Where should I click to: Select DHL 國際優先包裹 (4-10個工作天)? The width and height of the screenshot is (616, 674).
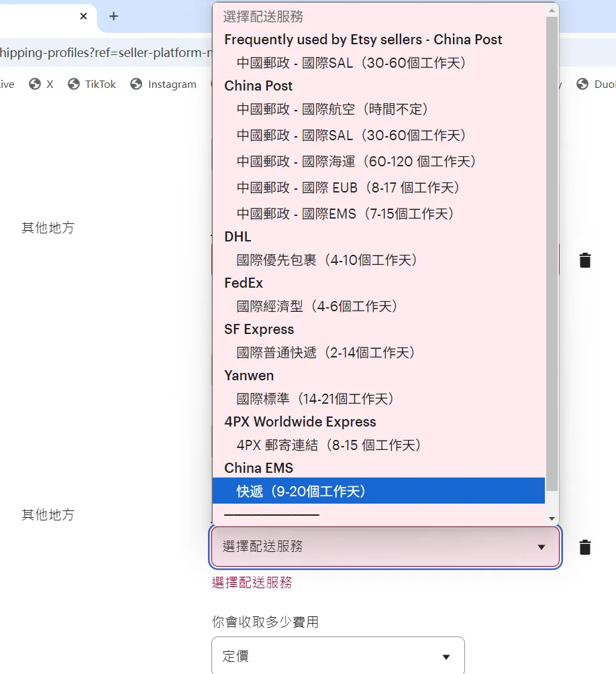(378, 260)
